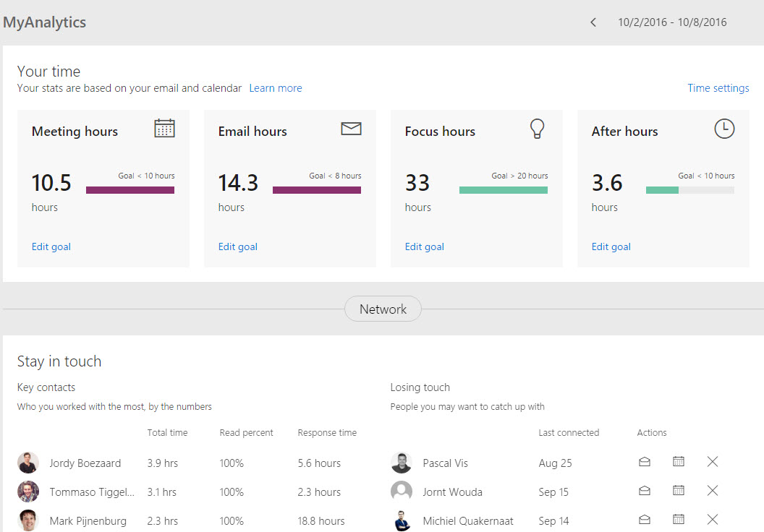The height and width of the screenshot is (532, 764).
Task: Schedule meeting with Pascal Vis
Action: point(678,462)
